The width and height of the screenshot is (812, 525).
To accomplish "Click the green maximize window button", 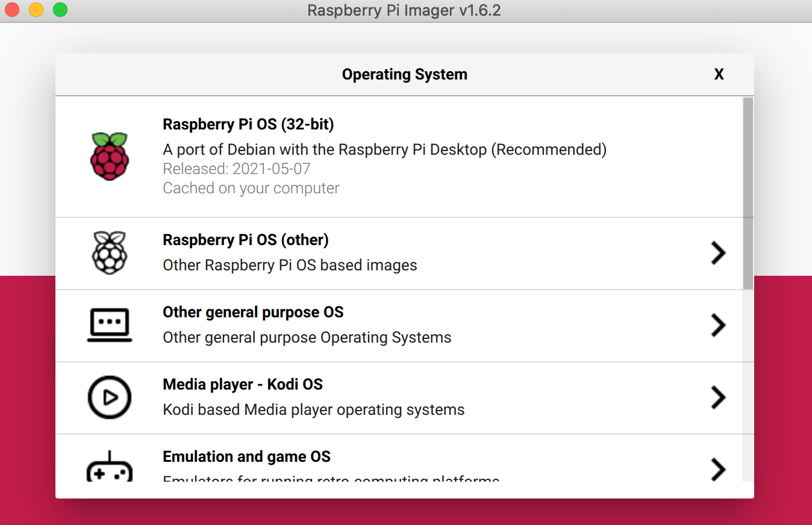I will point(60,10).
